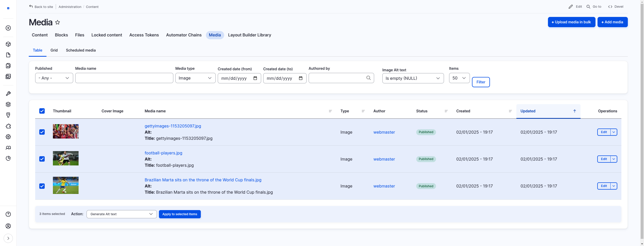
Task: Click the star icon next to Media title
Action: 58,22
